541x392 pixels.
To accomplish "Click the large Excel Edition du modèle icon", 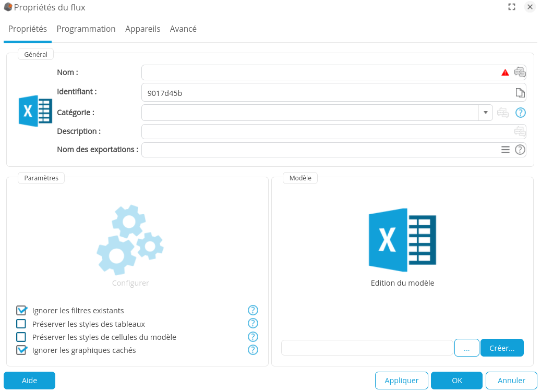I will (402, 240).
